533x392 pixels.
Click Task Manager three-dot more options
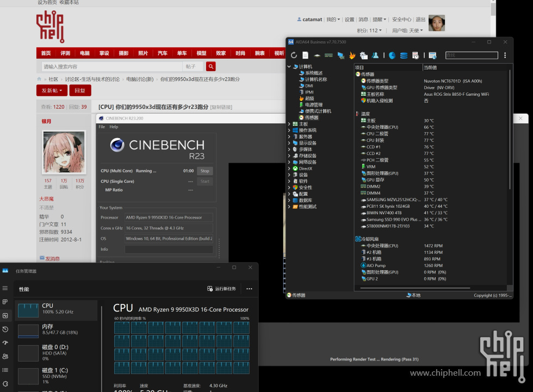[249, 289]
